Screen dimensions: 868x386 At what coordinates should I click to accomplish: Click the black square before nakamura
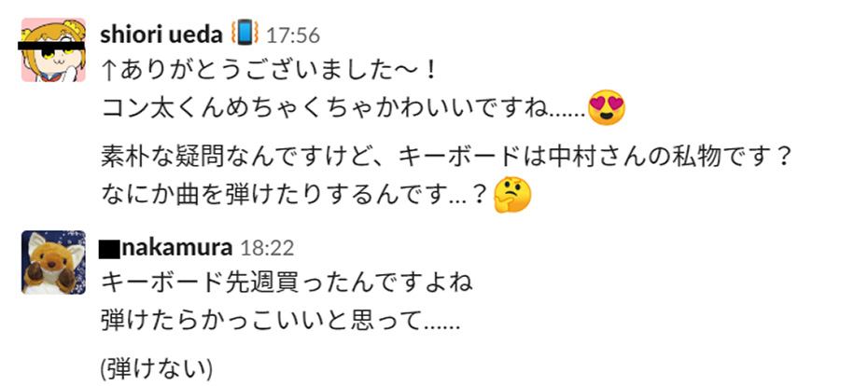[x=109, y=249]
